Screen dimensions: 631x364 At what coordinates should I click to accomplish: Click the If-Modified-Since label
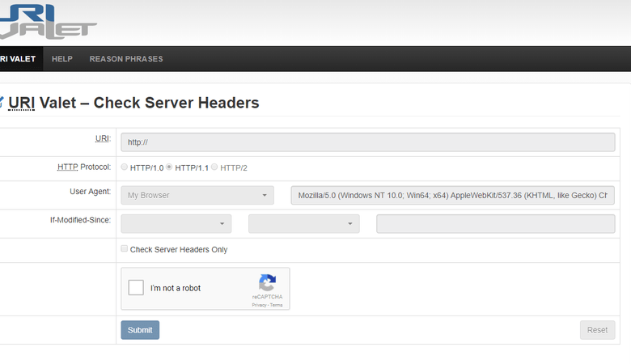point(80,220)
